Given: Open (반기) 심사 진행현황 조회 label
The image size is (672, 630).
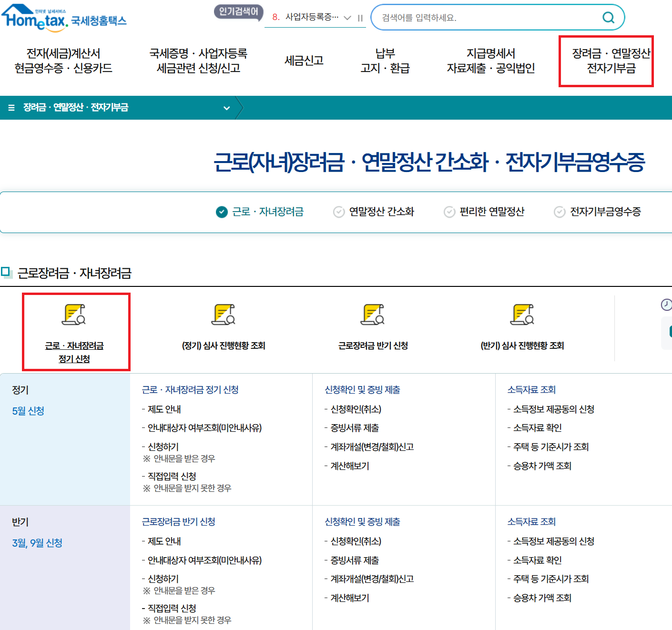Looking at the screenshot, I should (x=522, y=345).
